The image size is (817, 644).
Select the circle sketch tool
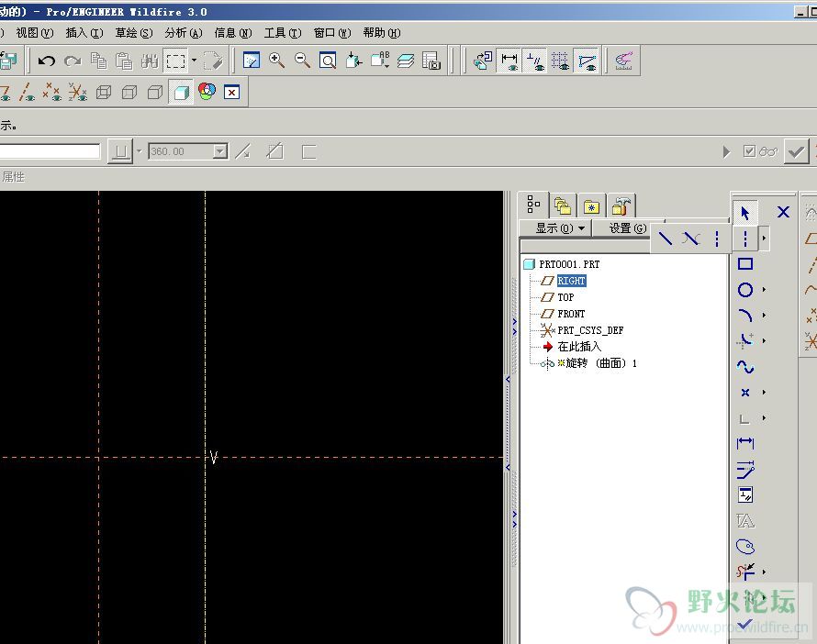click(x=745, y=290)
